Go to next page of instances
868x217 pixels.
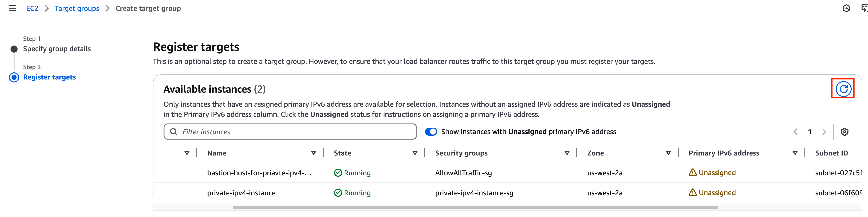[x=824, y=132]
